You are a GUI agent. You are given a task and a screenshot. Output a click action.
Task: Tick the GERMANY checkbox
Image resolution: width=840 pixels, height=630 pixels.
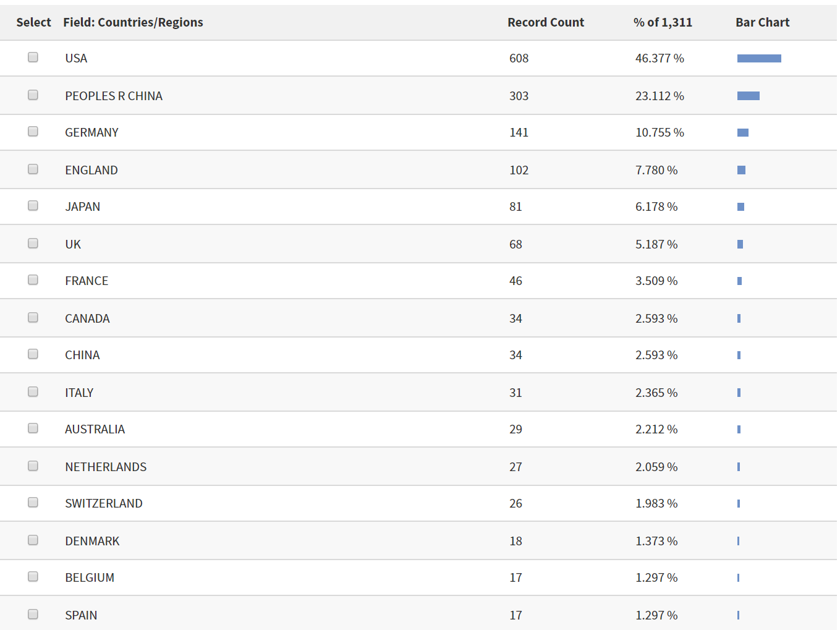click(x=33, y=131)
